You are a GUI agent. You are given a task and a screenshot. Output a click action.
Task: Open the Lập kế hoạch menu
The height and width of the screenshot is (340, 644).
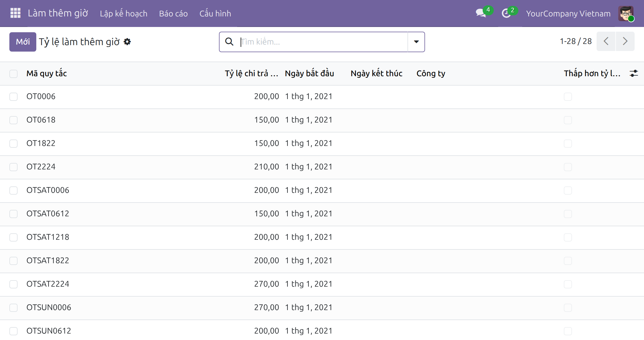point(124,13)
